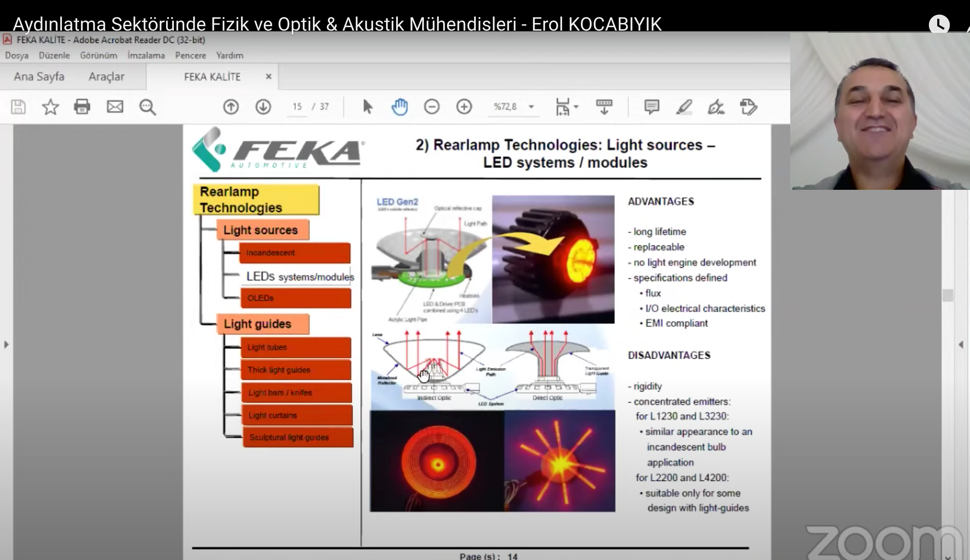The width and height of the screenshot is (970, 560).
Task: Click the Print icon
Action: pyautogui.click(x=82, y=107)
